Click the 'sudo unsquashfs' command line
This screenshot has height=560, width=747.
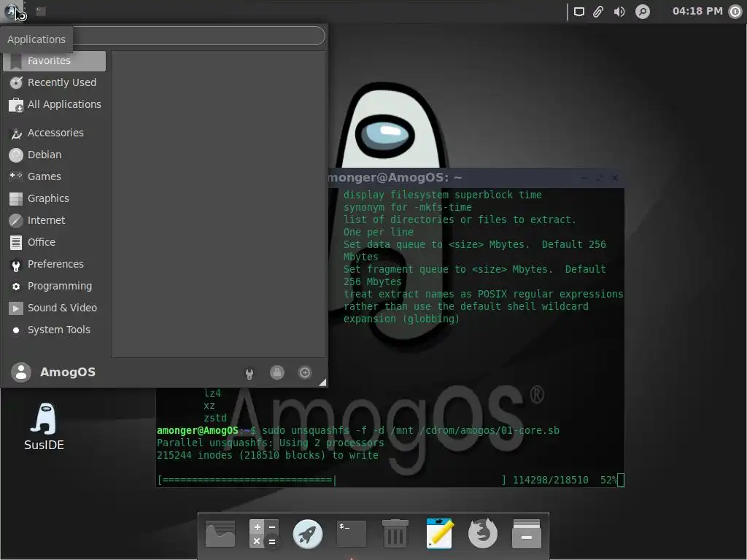(x=358, y=430)
